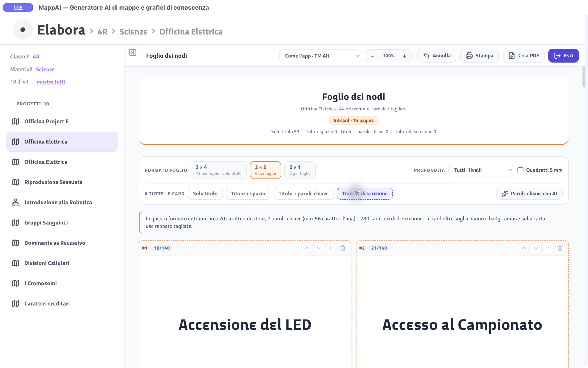Add a card after card #2

click(548, 248)
